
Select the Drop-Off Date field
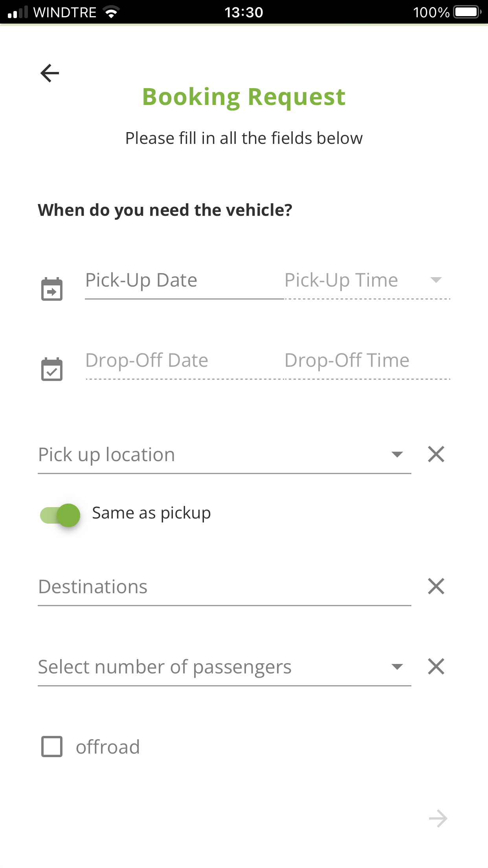point(184,361)
